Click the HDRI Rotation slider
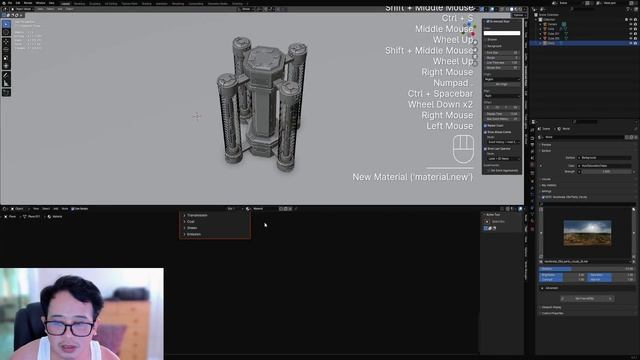640x360 pixels. tap(587, 269)
